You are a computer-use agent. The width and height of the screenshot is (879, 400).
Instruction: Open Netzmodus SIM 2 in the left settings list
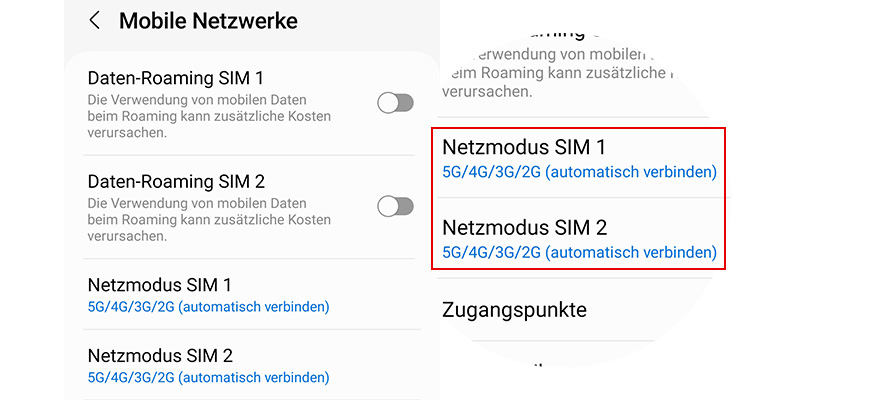(160, 356)
